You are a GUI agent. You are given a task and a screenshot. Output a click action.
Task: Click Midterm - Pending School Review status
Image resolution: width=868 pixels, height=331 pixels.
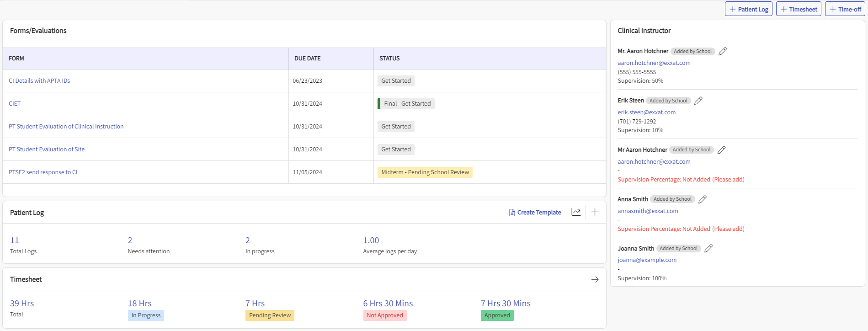pyautogui.click(x=425, y=172)
